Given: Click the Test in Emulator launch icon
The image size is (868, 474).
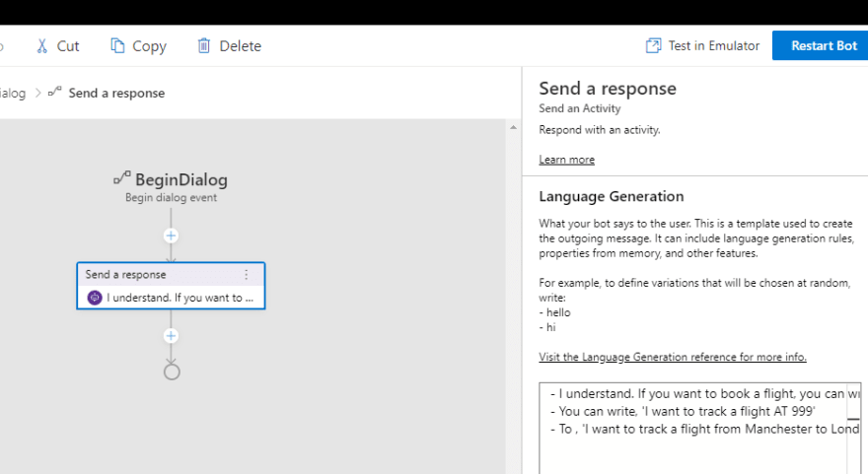Looking at the screenshot, I should tap(653, 46).
